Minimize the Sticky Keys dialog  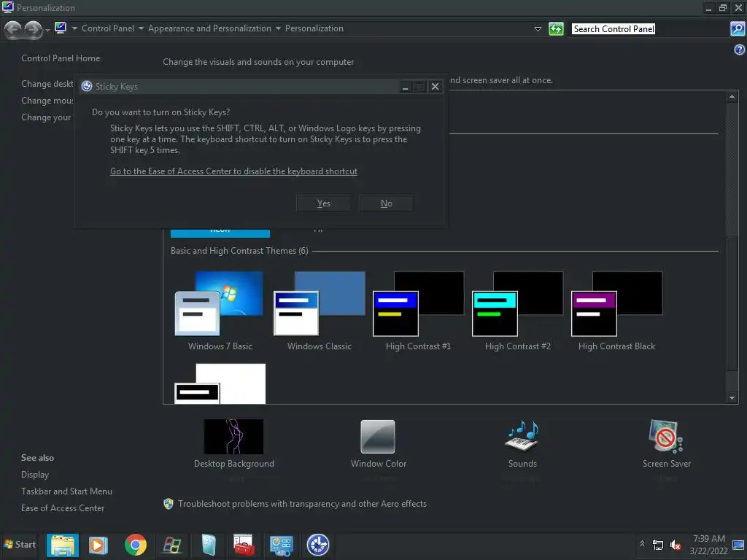(406, 87)
